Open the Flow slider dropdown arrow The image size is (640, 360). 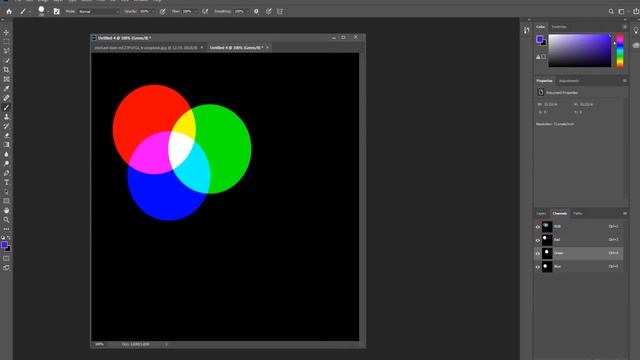[196, 11]
